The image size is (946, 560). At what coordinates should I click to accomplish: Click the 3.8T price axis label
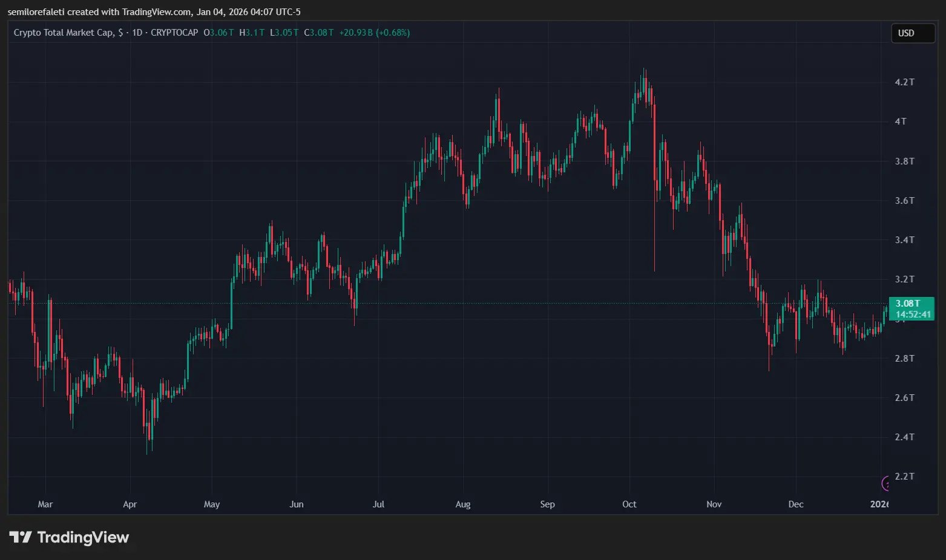click(x=904, y=161)
